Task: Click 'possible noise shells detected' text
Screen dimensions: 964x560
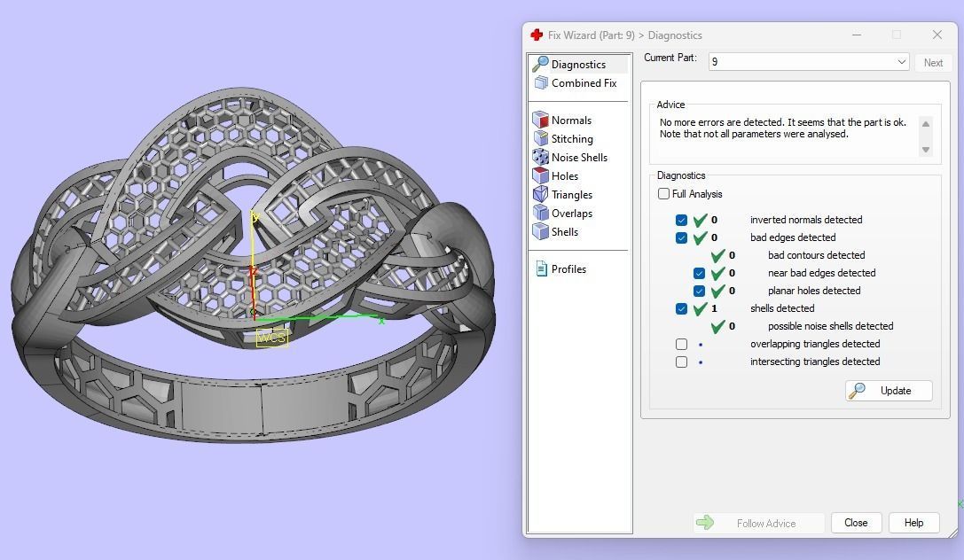Action: (x=830, y=327)
